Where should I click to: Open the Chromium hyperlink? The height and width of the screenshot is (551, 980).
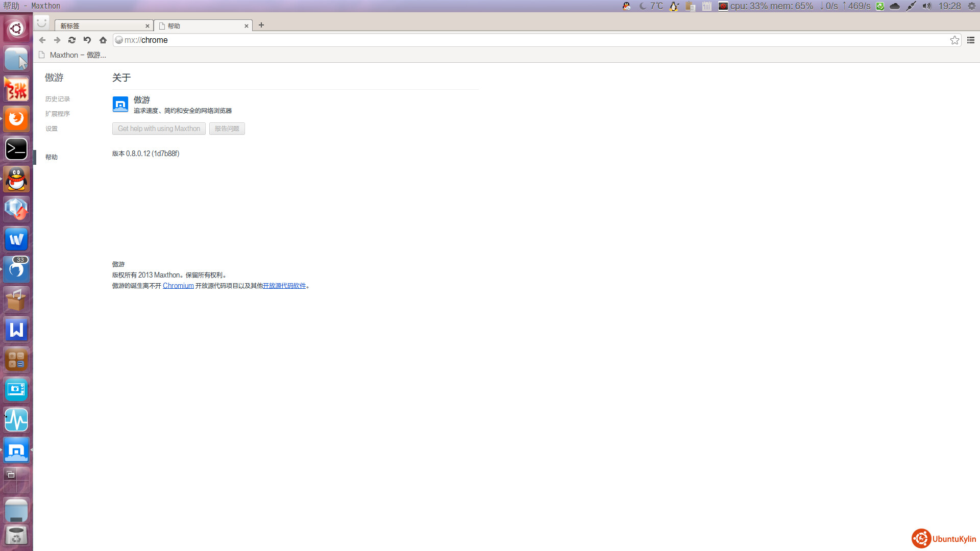tap(178, 286)
